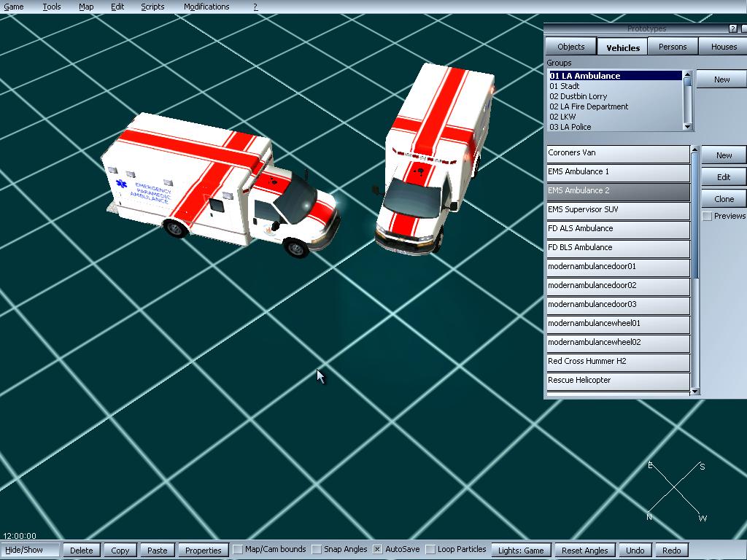
Task: Select EMS Ambulance 1 prototype
Action: [618, 172]
